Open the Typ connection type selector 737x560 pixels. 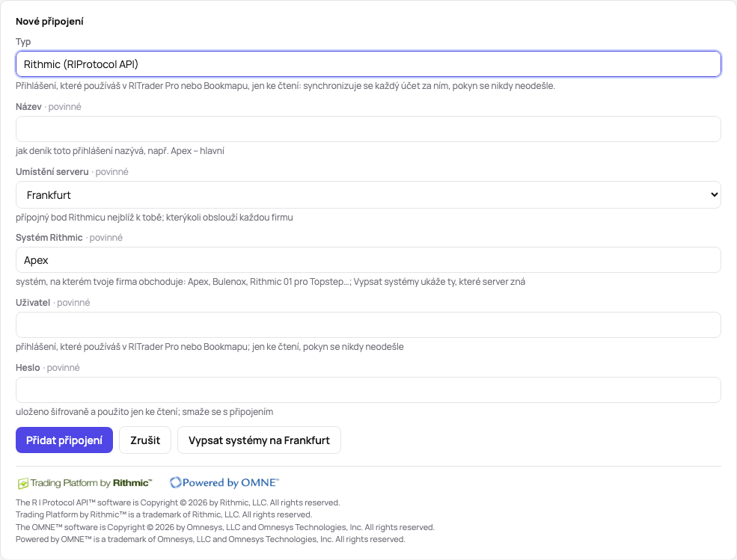pyautogui.click(x=368, y=64)
